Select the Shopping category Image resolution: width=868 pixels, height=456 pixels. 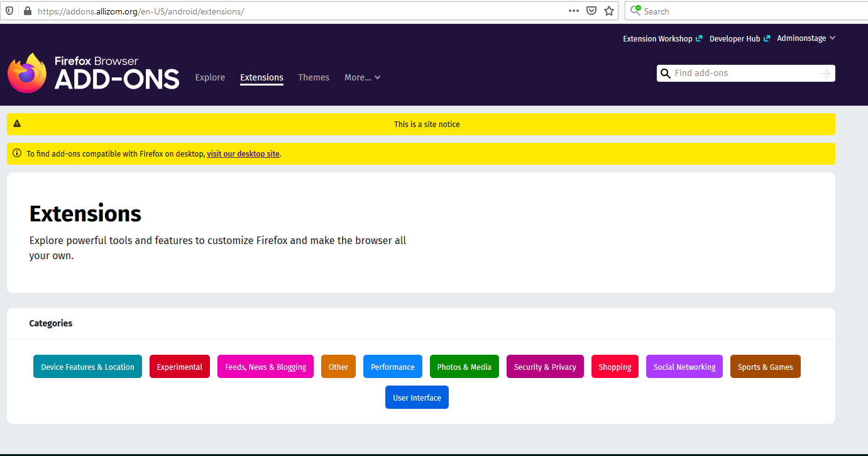[x=615, y=367]
